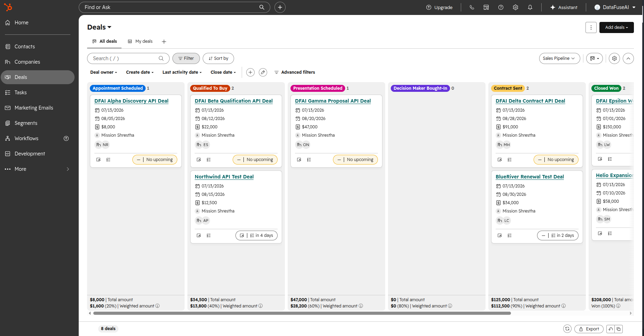This screenshot has height=336, width=644.
Task: Open the notifications bell
Action: click(x=530, y=7)
